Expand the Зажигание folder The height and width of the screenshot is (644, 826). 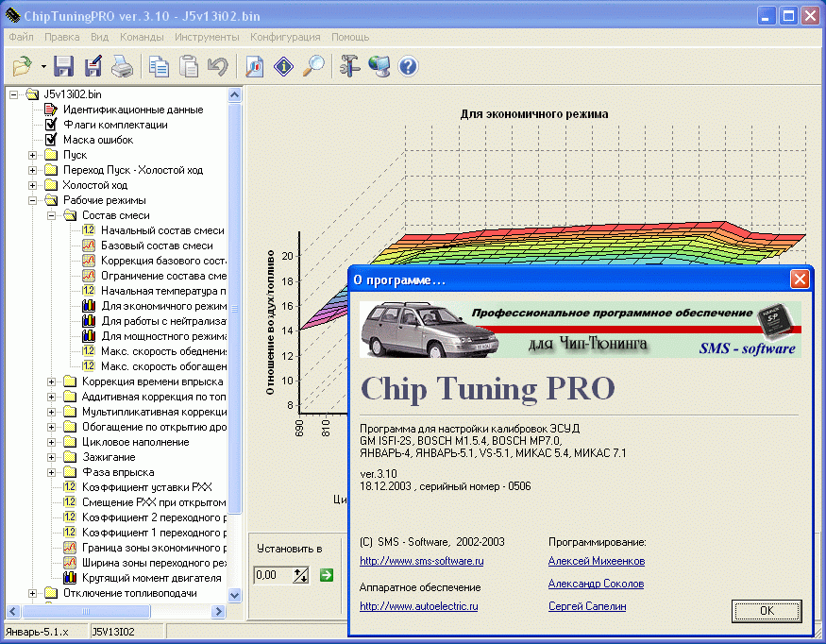52,457
